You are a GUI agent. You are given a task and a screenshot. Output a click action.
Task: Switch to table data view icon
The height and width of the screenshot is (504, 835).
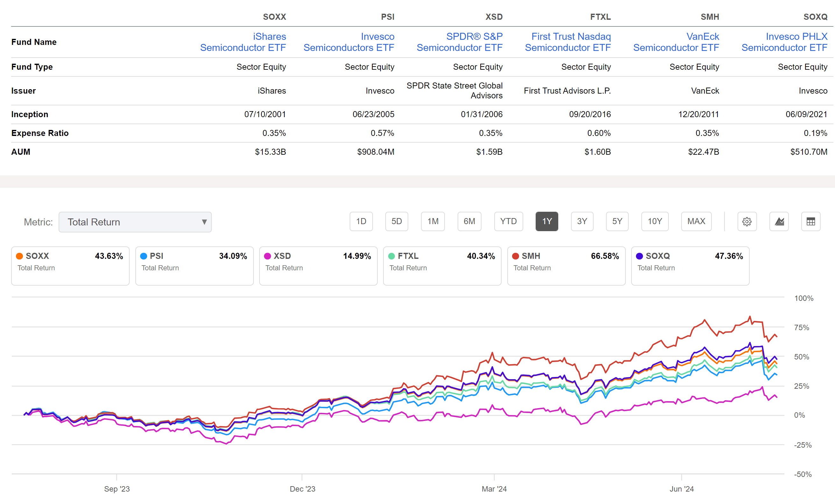click(x=811, y=222)
